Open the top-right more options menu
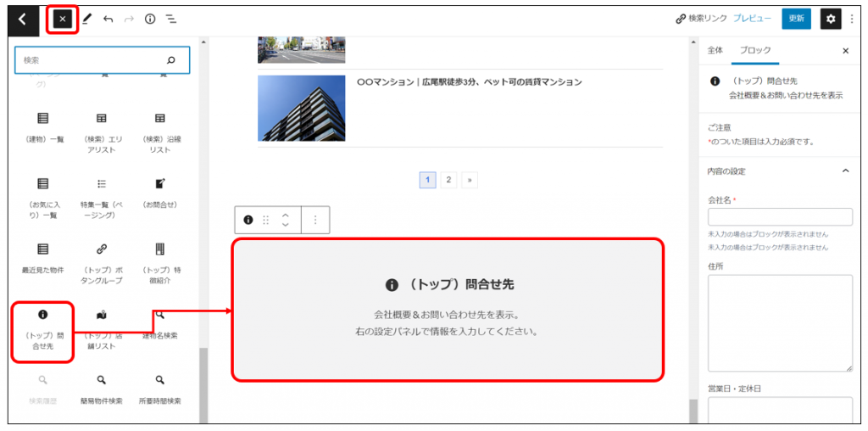868x431 pixels. (852, 19)
